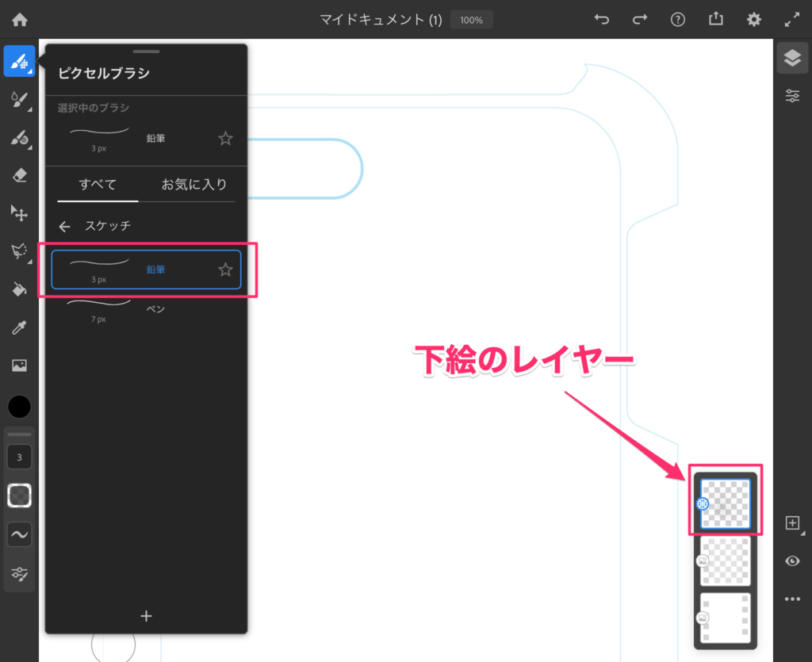This screenshot has width=812, height=662.
Task: Select the Lasso selection tool
Action: [20, 251]
